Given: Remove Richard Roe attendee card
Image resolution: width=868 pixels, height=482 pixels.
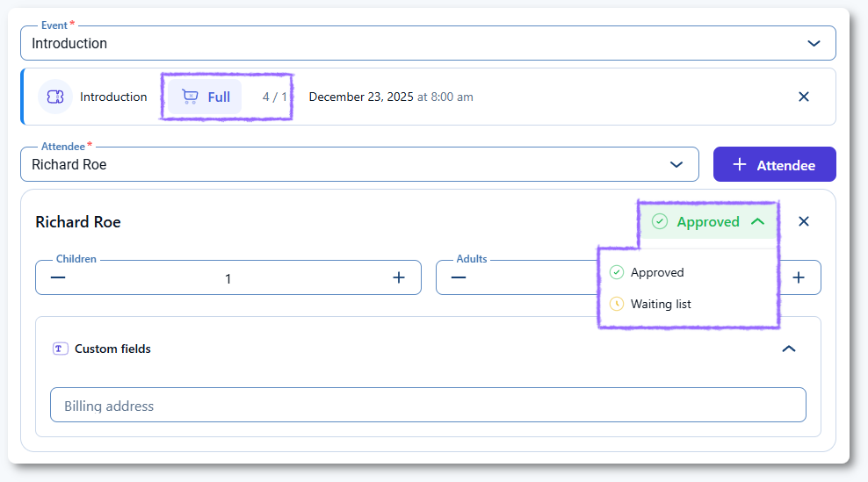Looking at the screenshot, I should pyautogui.click(x=803, y=221).
